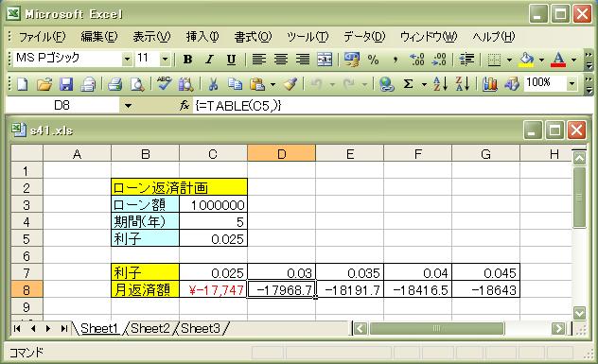Sort ascending with A-Z icon
The width and height of the screenshot is (598, 364).
(441, 84)
